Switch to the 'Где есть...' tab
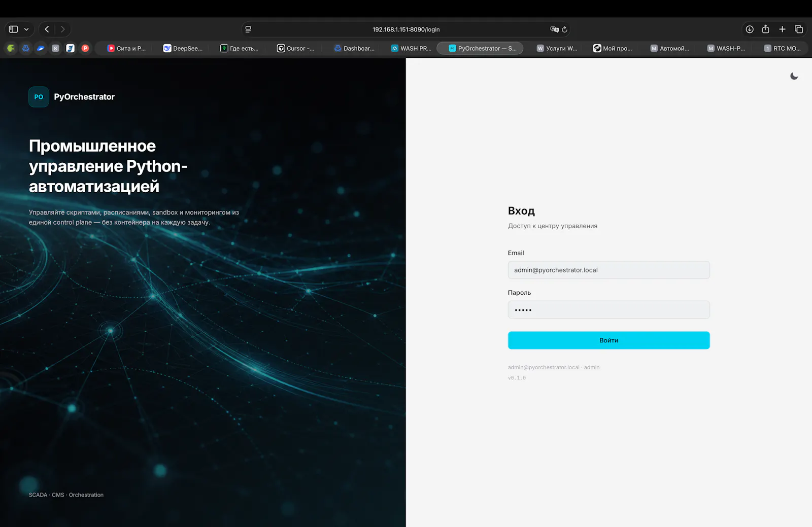Screen dimensions: 812x527 [x=240, y=48]
